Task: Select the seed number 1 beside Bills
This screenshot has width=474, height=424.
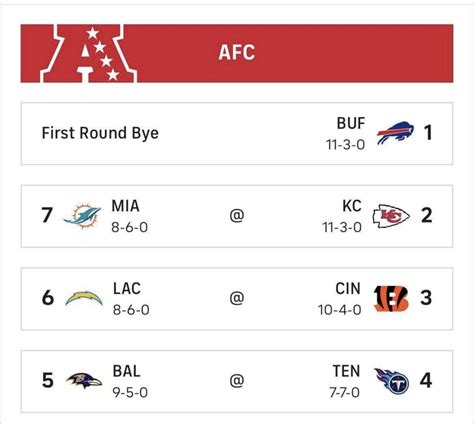Action: [428, 133]
